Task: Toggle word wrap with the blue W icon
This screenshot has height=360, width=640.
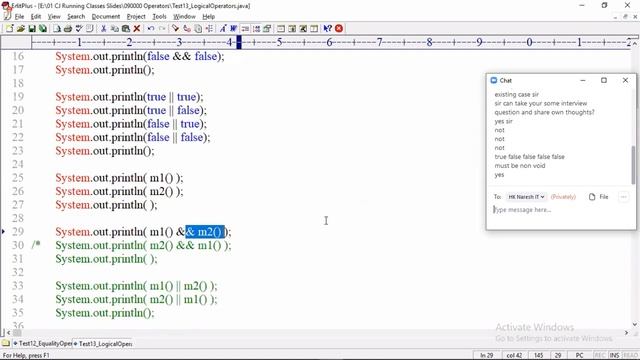Action: click(234, 29)
